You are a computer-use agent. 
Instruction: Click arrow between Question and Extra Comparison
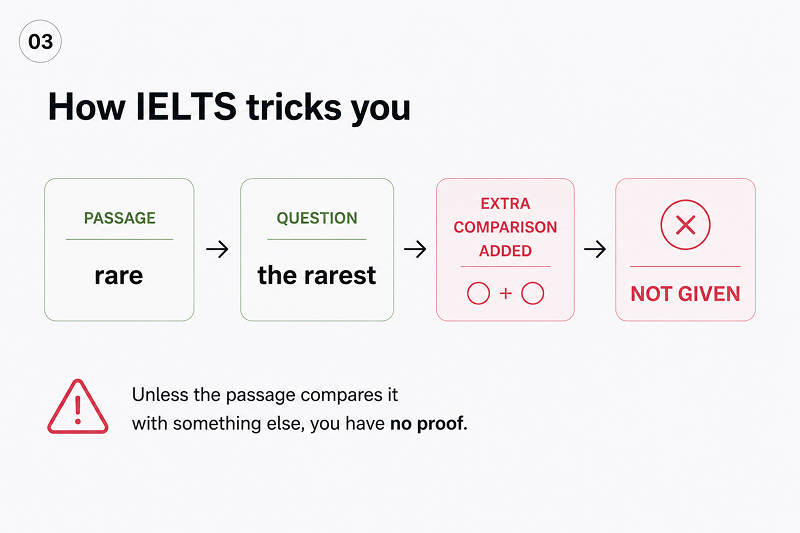(x=415, y=249)
